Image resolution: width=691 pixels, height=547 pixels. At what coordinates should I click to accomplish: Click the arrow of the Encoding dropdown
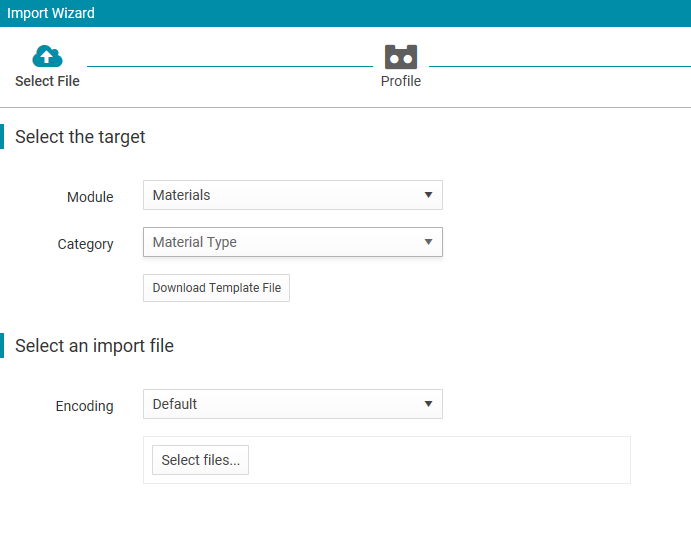pyautogui.click(x=428, y=404)
